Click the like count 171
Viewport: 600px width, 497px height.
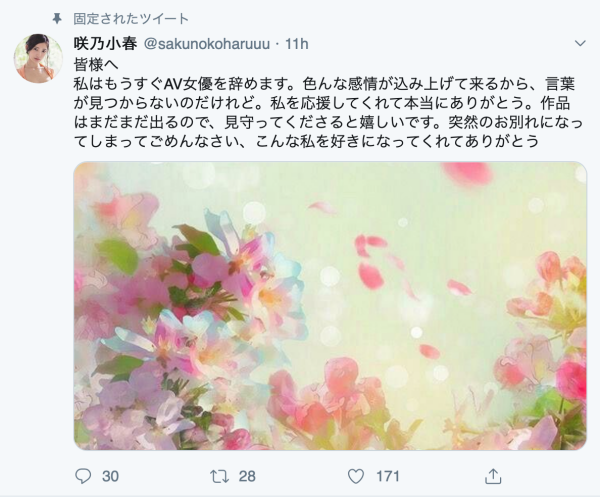pyautogui.click(x=388, y=476)
